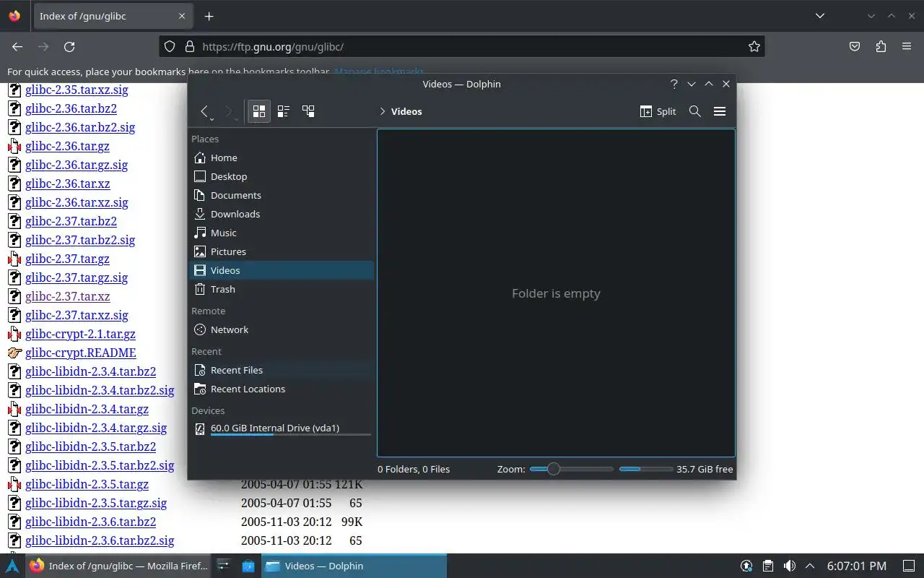Viewport: 924px width, 578px height.
Task: Open Firefox Pocket save icon
Action: [x=855, y=46]
